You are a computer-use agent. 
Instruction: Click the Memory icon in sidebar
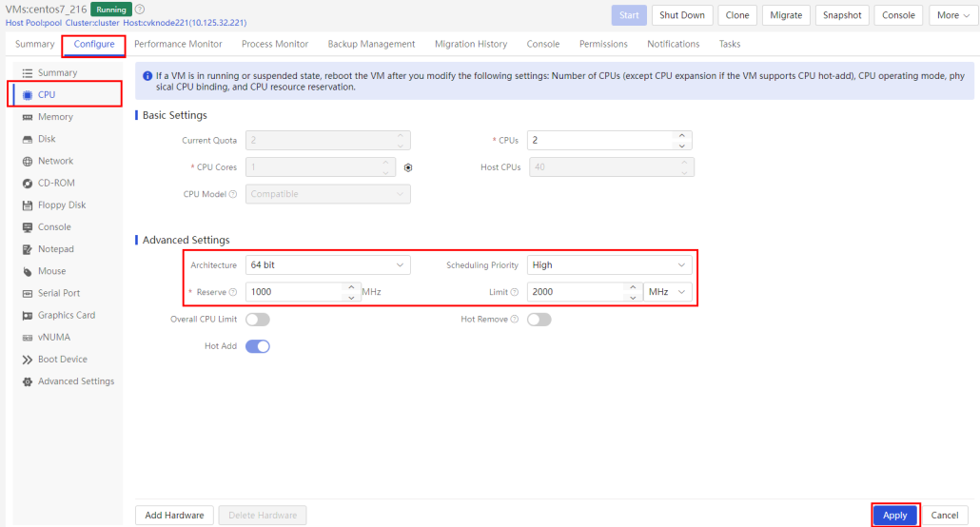tap(28, 117)
